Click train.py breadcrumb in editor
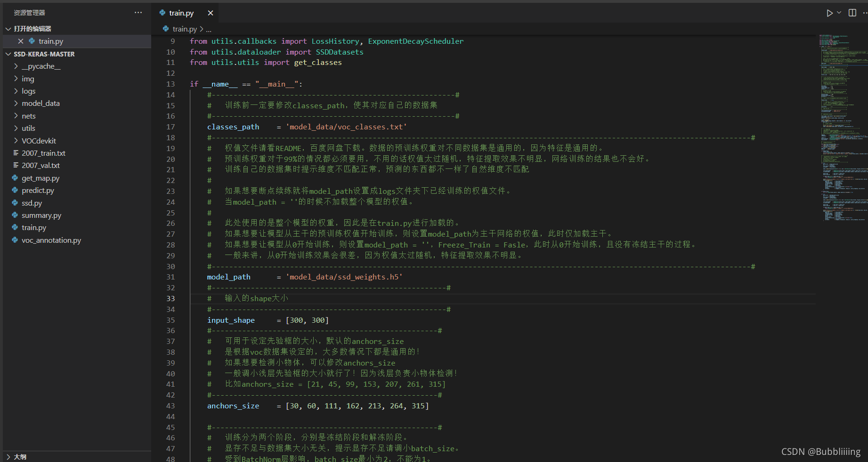The image size is (868, 462). (185, 29)
